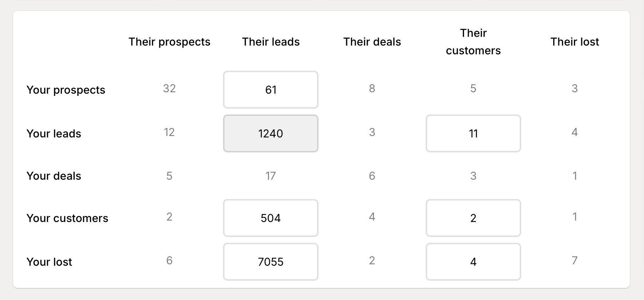Click the Their leads column header
This screenshot has width=644, height=300.
pos(271,42)
